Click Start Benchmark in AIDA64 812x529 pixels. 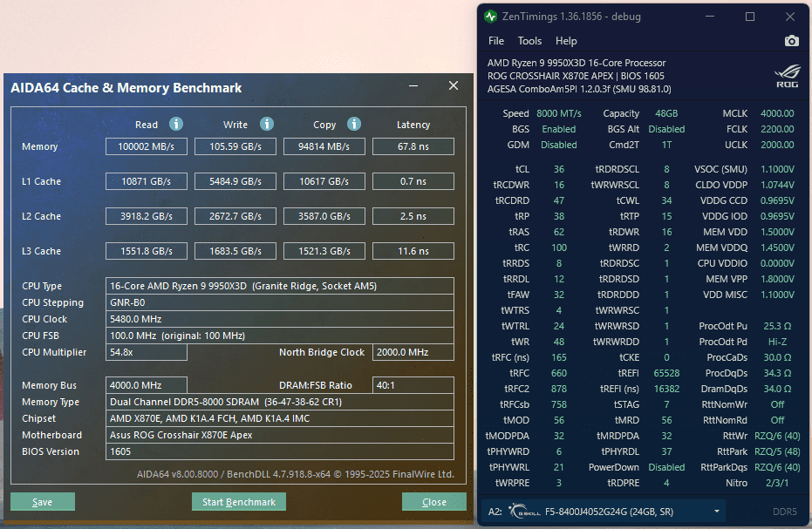pyautogui.click(x=239, y=502)
